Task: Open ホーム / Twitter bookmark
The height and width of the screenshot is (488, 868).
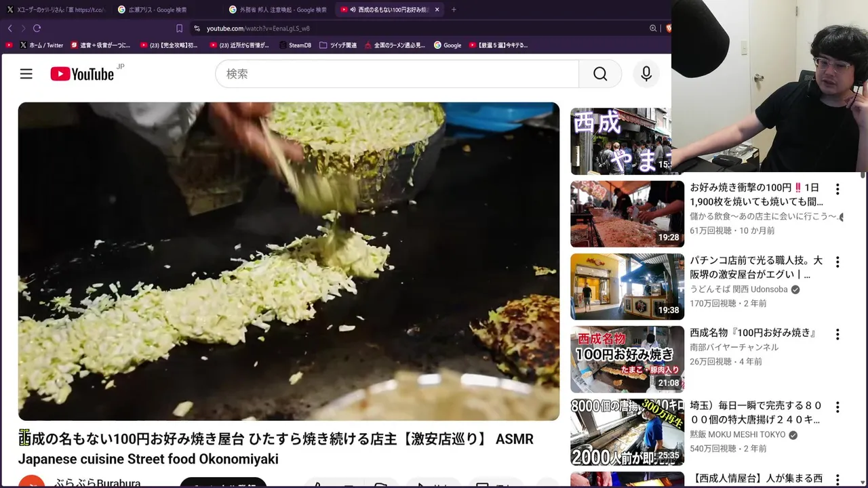Action: (41, 45)
